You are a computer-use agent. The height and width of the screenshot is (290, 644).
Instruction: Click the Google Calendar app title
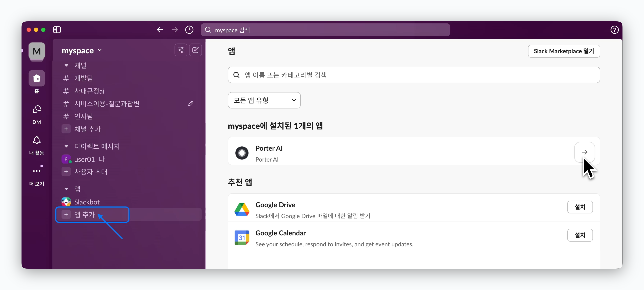pos(281,233)
